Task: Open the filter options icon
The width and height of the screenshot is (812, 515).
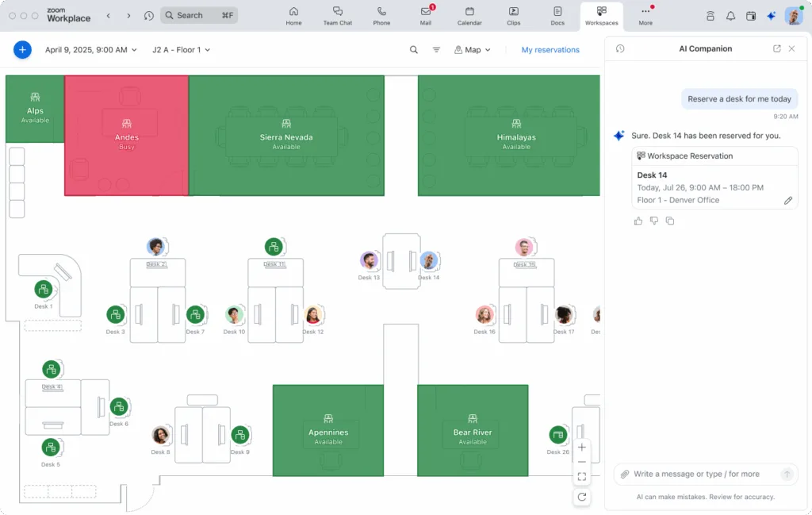Action: tap(436, 50)
